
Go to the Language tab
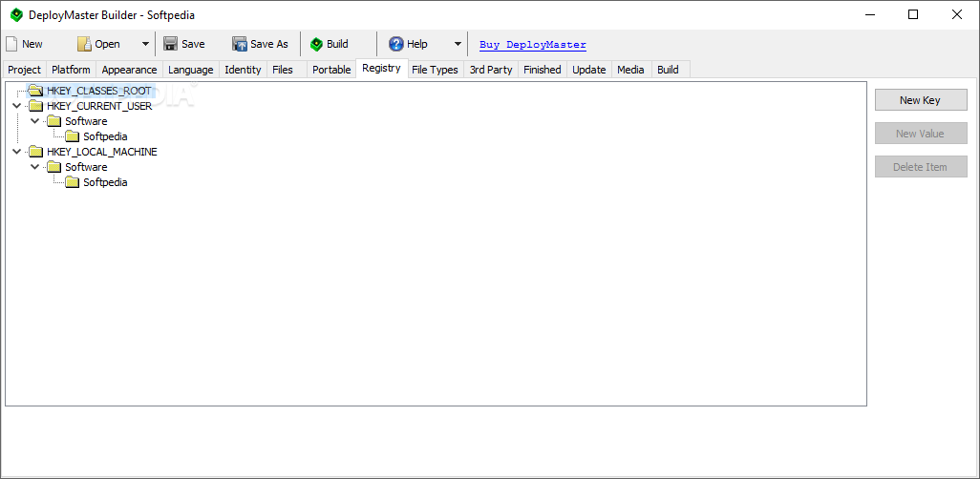point(191,70)
